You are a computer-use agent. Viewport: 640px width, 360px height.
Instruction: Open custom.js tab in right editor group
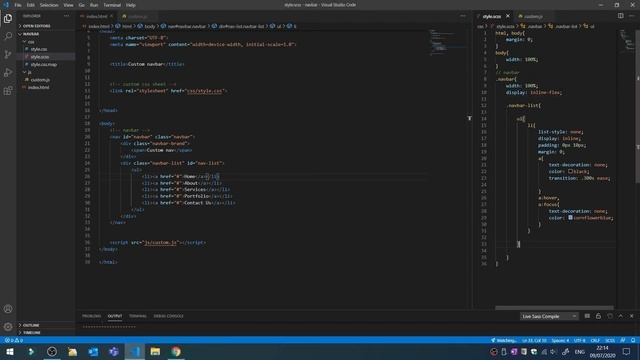(x=533, y=16)
